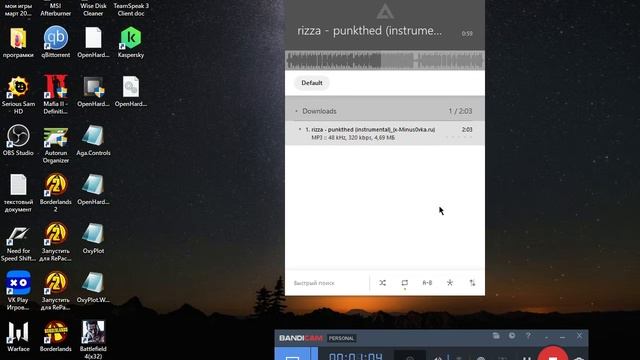Select the Wise Disk Cleaner label

point(93,9)
